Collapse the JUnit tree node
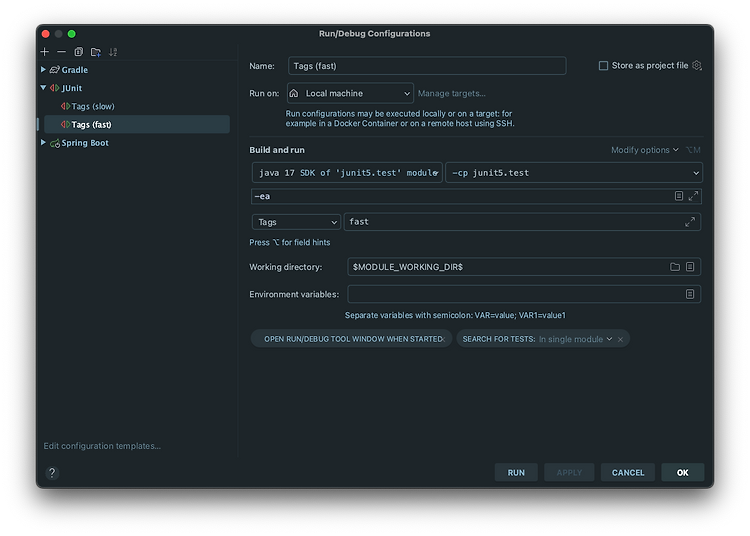The height and width of the screenshot is (536, 750). [43, 88]
